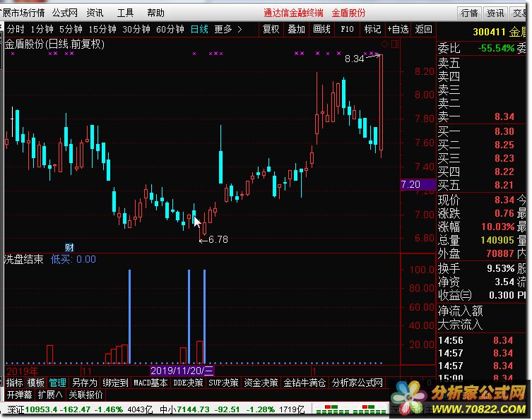Click the 买一 8.30 bid row
The height and width of the screenshot is (420, 532).
click(480, 131)
